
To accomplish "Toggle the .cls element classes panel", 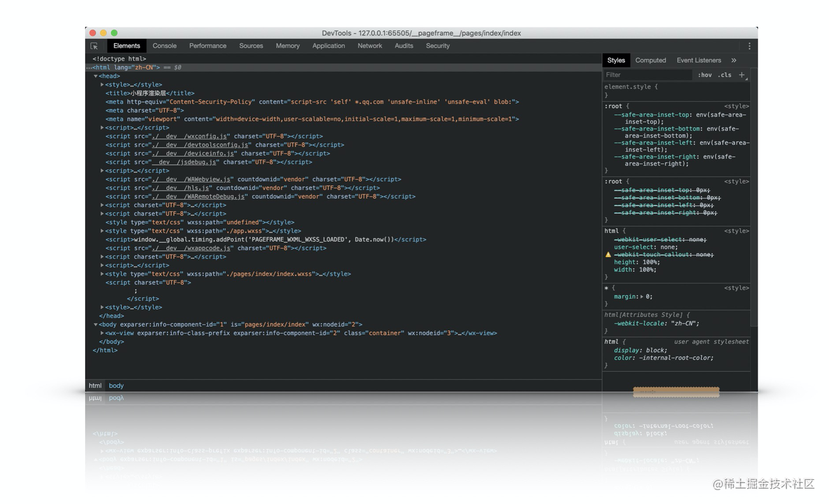I will click(724, 75).
